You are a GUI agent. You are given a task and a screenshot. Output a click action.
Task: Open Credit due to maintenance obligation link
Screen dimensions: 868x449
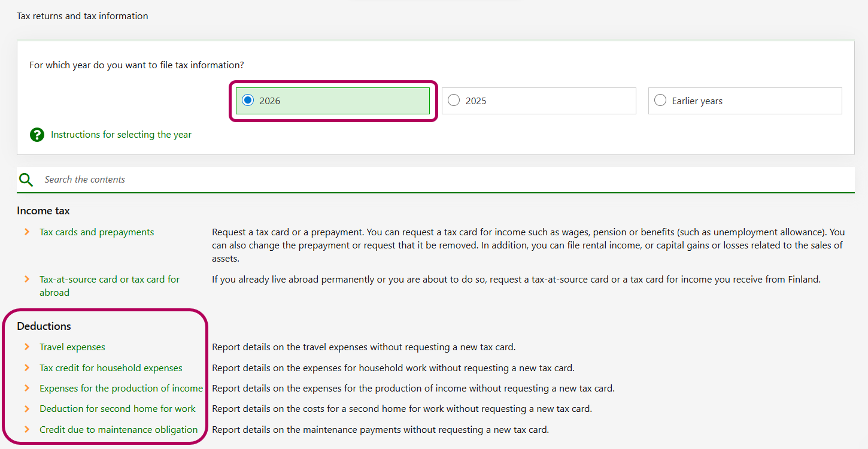(119, 430)
